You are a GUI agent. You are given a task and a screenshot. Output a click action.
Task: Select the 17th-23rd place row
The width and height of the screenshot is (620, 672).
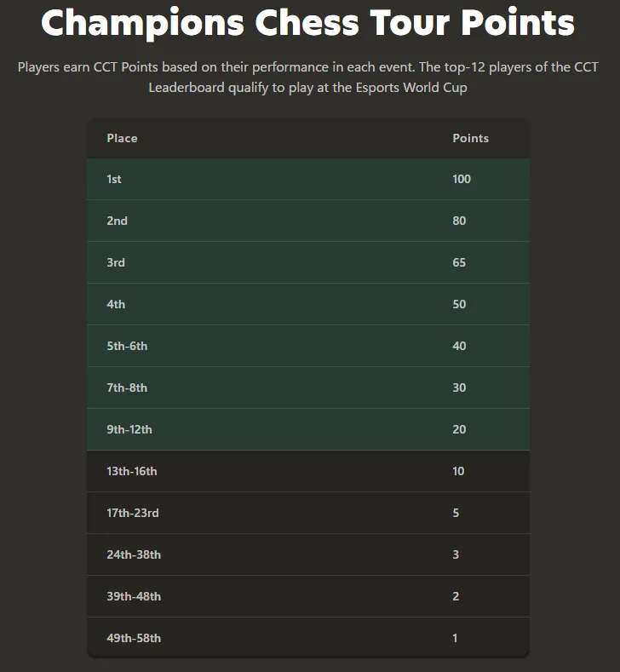click(307, 513)
